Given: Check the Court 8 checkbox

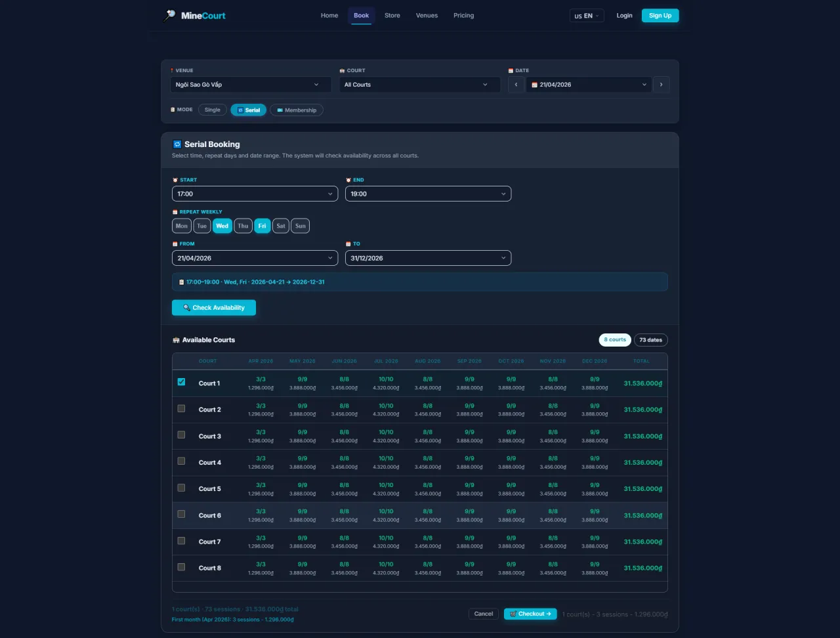Looking at the screenshot, I should pos(182,567).
